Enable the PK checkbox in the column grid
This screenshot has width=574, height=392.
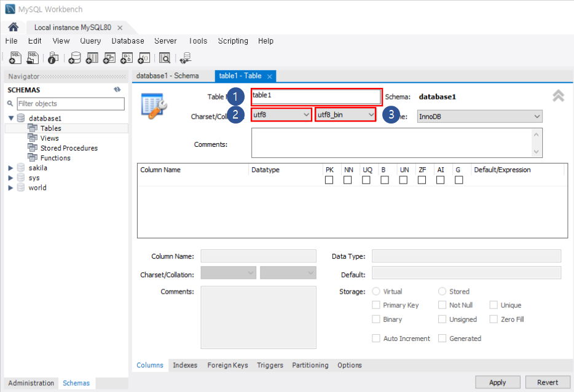pyautogui.click(x=329, y=179)
